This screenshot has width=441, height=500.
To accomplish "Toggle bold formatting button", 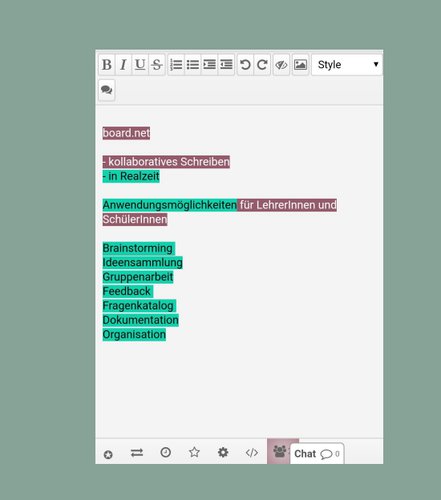I will point(107,65).
